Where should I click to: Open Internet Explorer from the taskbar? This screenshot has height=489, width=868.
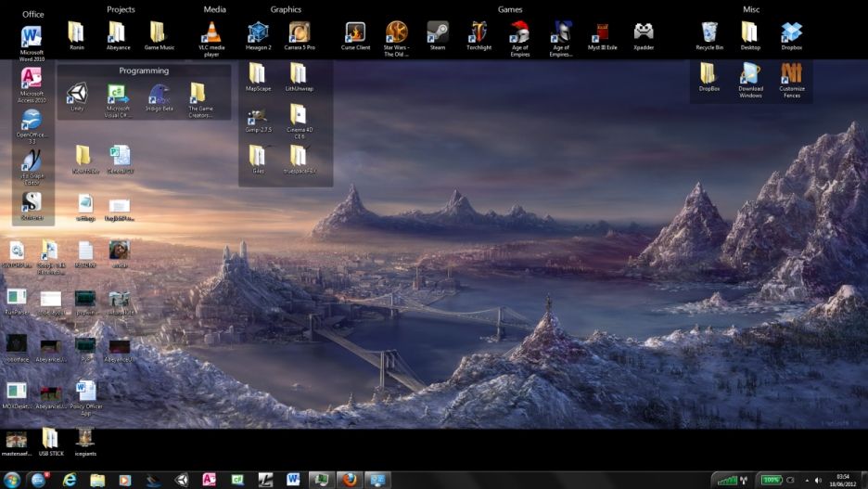70,480
